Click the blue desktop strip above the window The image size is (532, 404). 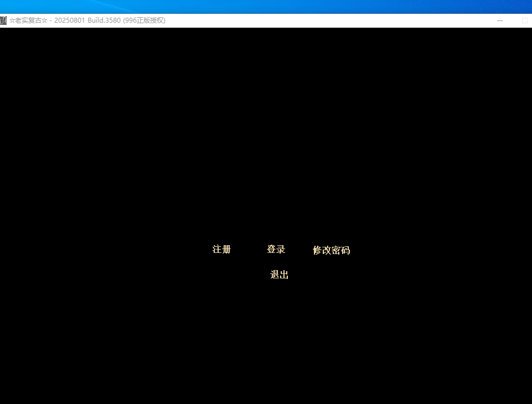click(x=266, y=7)
